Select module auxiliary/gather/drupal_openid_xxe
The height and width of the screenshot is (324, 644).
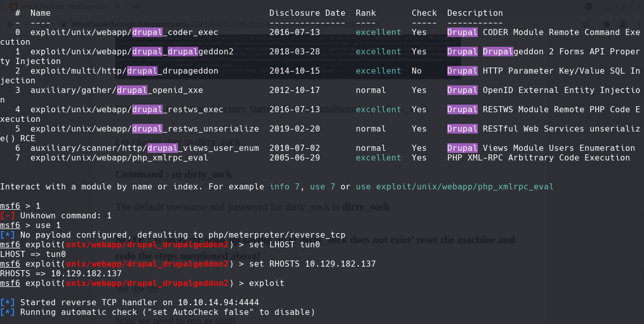tap(117, 90)
